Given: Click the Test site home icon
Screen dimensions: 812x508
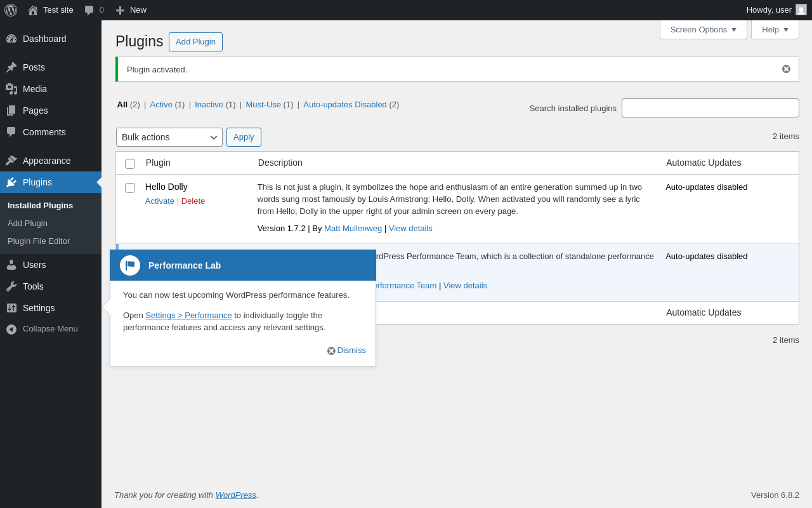Looking at the screenshot, I should [x=33, y=10].
